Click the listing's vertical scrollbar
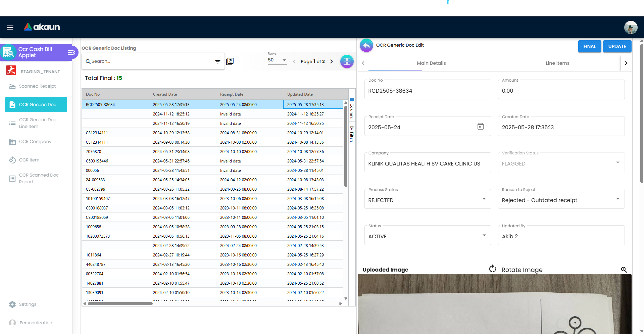The height and width of the screenshot is (334, 644). click(x=346, y=146)
